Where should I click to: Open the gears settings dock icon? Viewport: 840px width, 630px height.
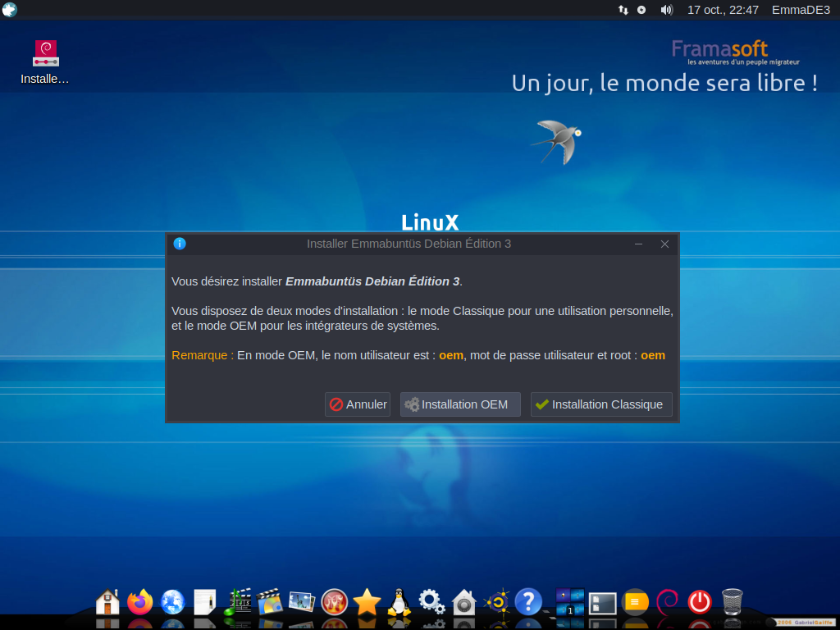431,602
